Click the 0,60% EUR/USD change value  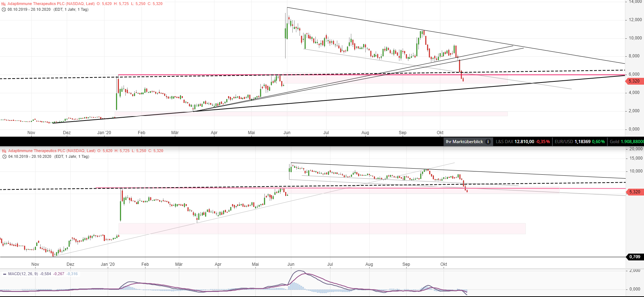coord(598,142)
